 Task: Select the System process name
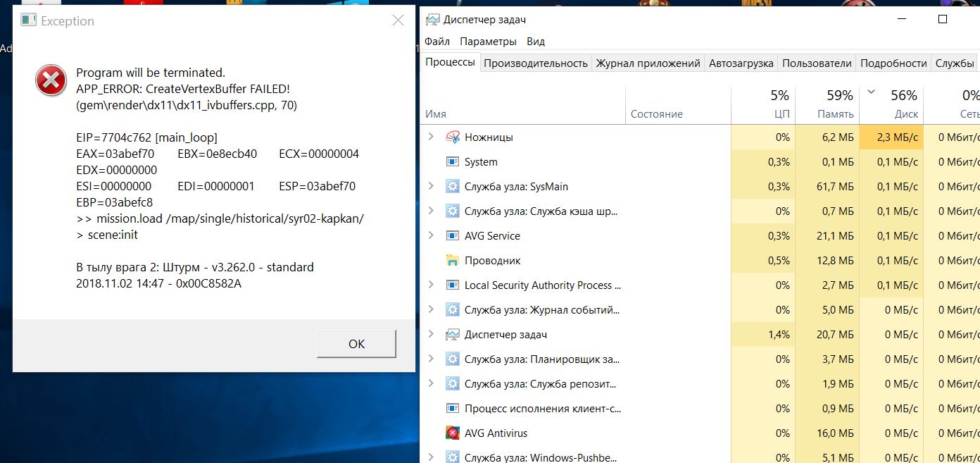481,162
